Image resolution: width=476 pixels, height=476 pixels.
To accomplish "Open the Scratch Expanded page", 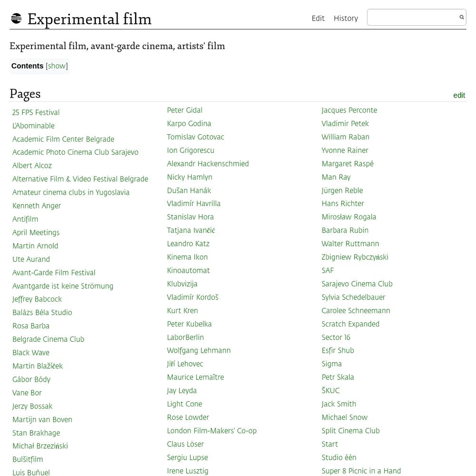I will pos(351,324).
